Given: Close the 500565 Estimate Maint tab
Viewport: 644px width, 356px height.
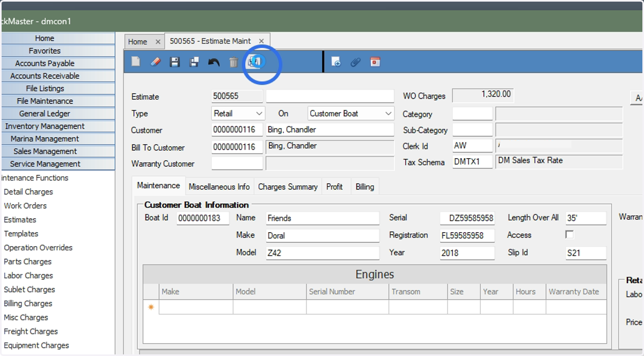Looking at the screenshot, I should (x=261, y=41).
